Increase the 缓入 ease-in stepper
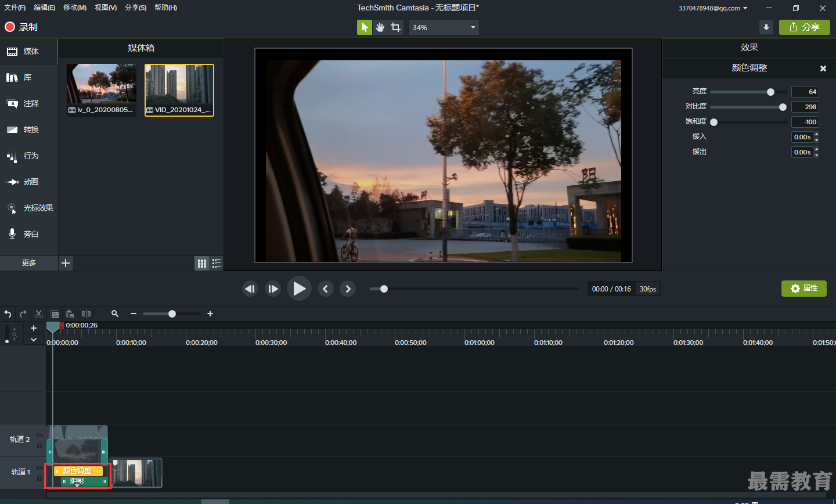This screenshot has width=836, height=504. coord(816,135)
